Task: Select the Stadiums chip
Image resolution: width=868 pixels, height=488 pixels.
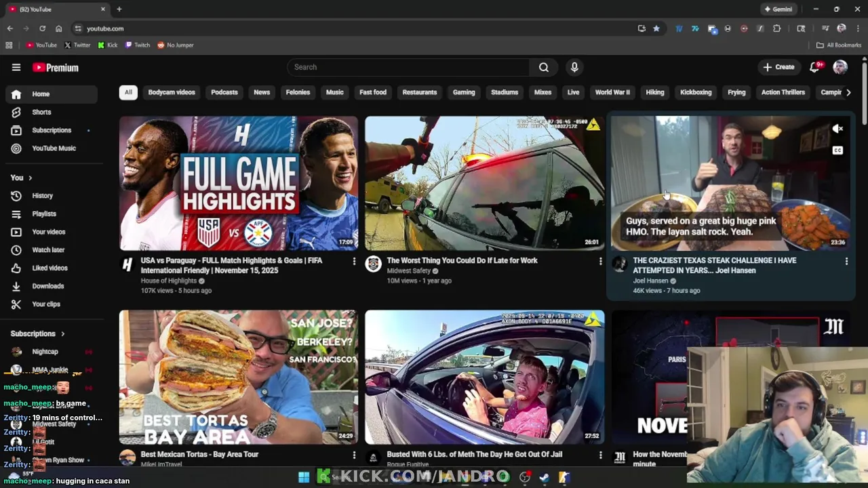Action: (505, 92)
